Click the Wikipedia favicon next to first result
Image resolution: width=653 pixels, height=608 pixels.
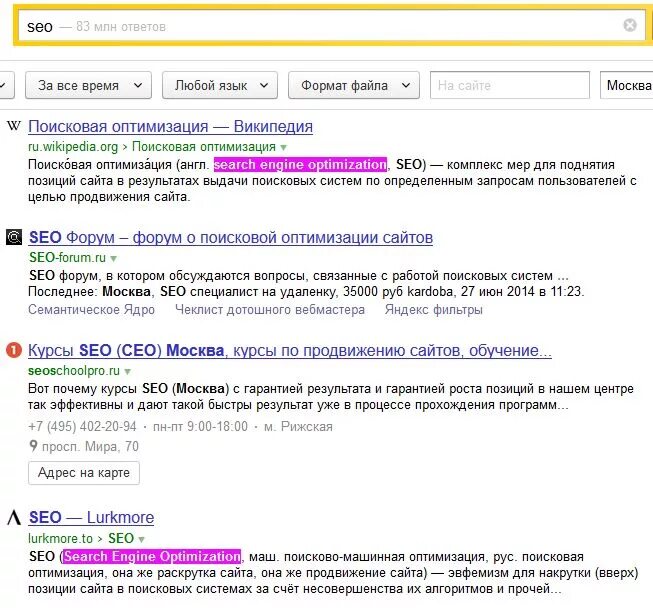[x=14, y=125]
